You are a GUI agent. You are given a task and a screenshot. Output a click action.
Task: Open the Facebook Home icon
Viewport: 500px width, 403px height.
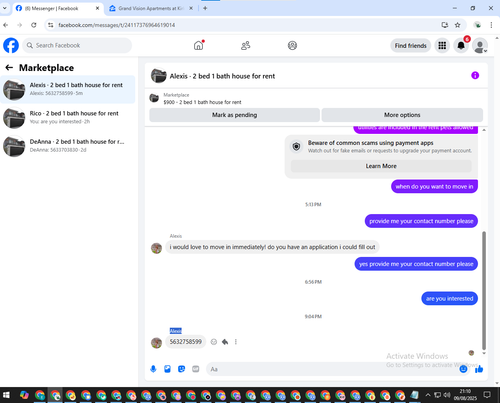point(199,45)
